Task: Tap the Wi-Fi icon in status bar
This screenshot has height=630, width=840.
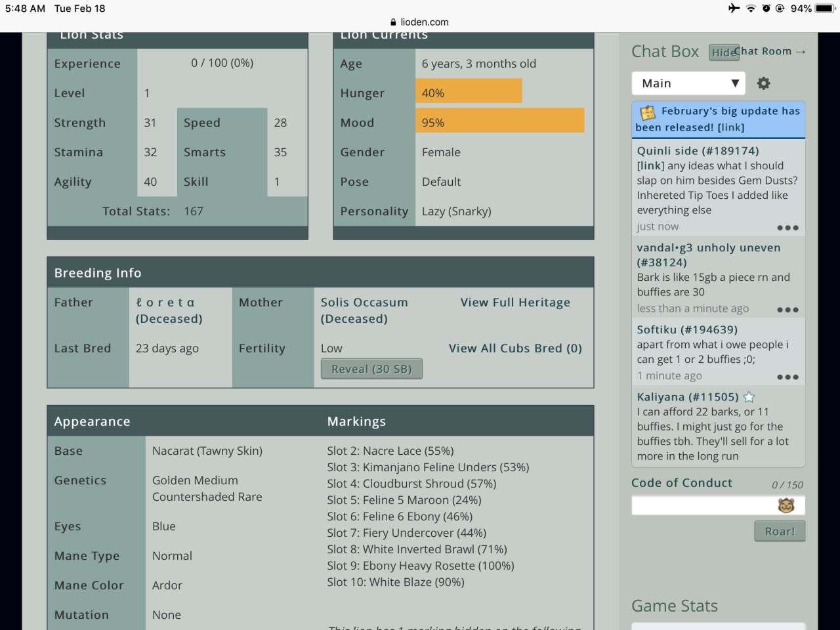Action: [x=751, y=9]
